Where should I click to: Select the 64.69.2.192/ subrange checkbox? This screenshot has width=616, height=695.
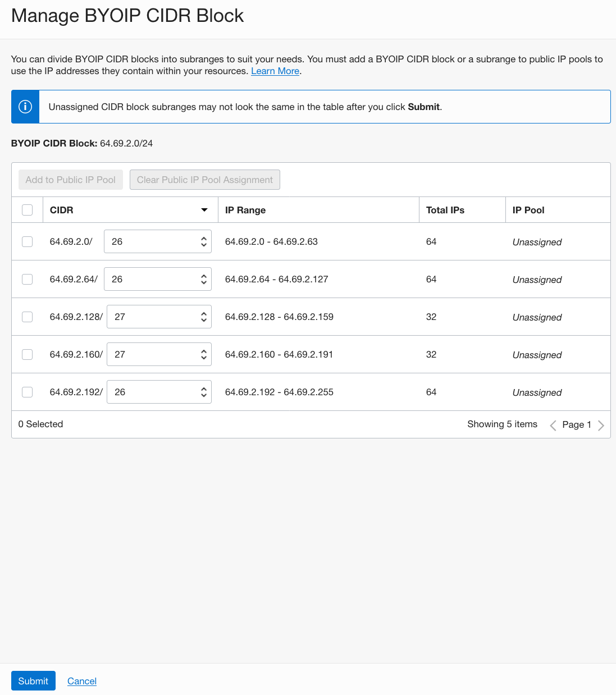tap(27, 392)
